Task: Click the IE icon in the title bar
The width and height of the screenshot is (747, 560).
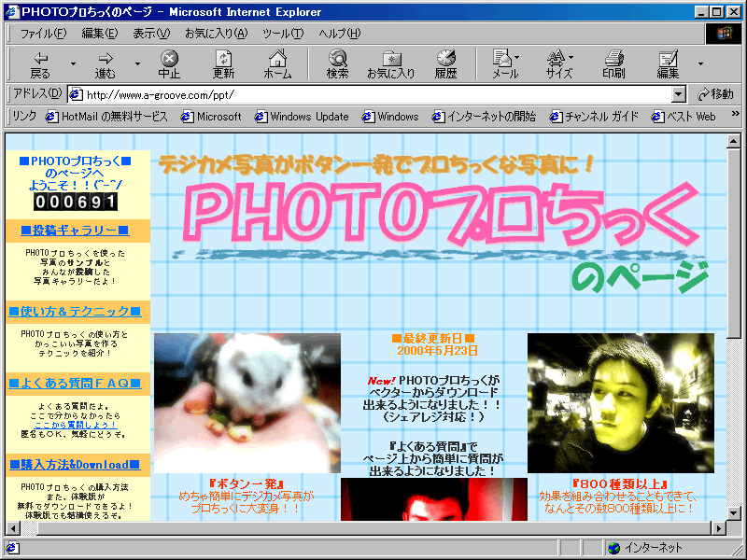Action: 12,12
